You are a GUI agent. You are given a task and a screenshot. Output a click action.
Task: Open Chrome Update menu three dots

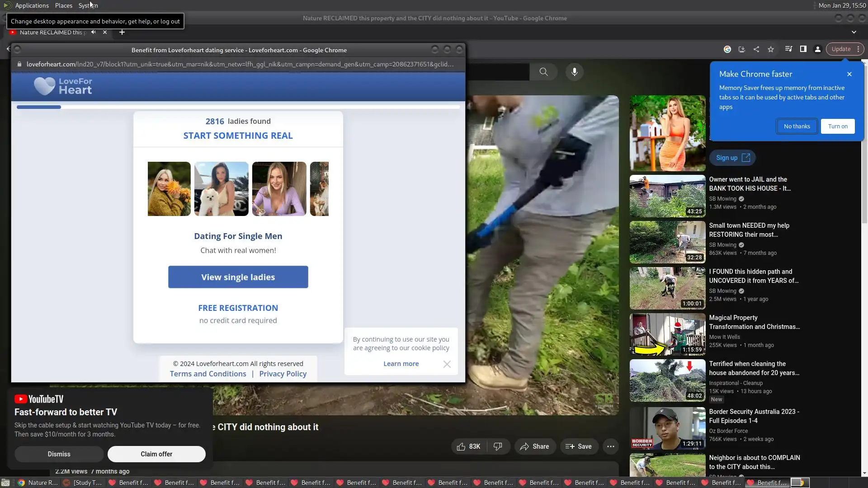858,49
